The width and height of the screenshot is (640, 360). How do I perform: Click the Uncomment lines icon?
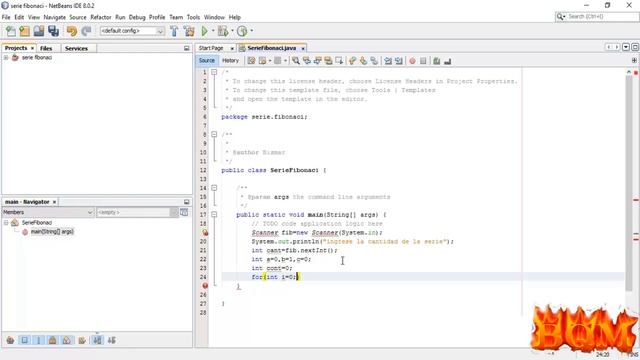click(448, 61)
